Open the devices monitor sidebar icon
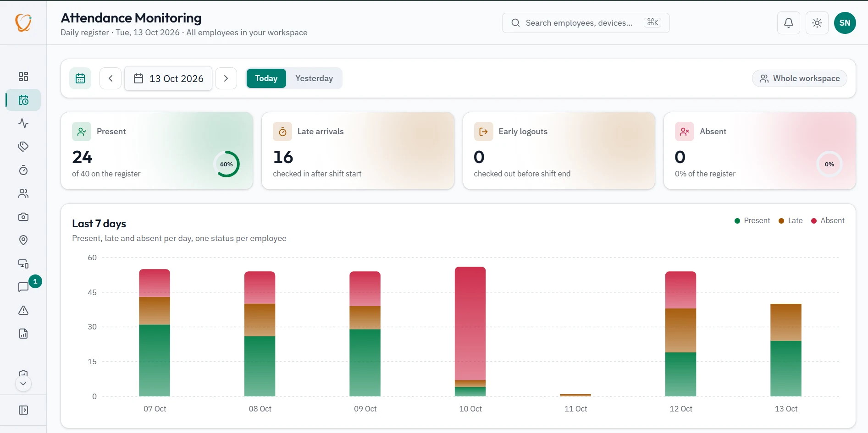Image resolution: width=868 pixels, height=433 pixels. [x=23, y=263]
